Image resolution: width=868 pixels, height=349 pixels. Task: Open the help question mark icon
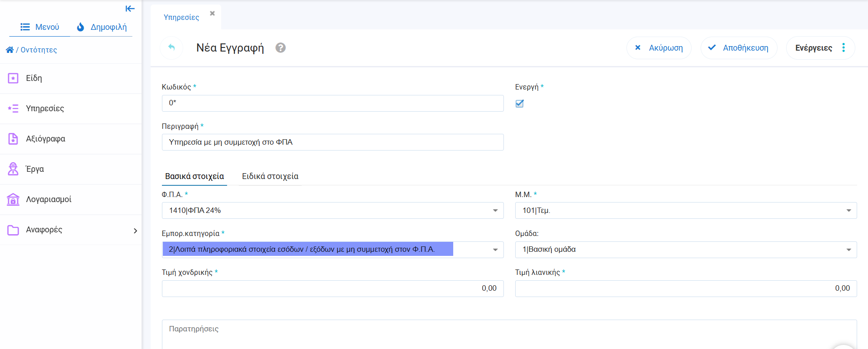(x=280, y=47)
